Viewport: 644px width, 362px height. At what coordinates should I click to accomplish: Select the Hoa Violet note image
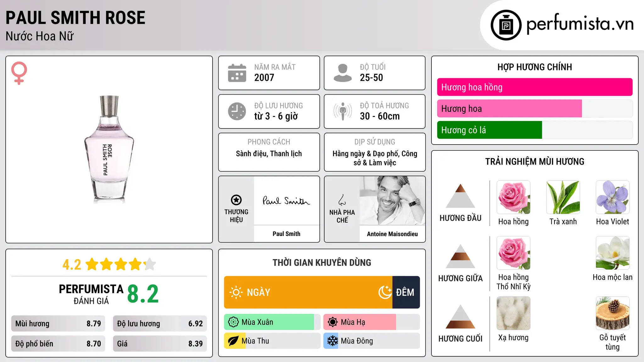[613, 197]
